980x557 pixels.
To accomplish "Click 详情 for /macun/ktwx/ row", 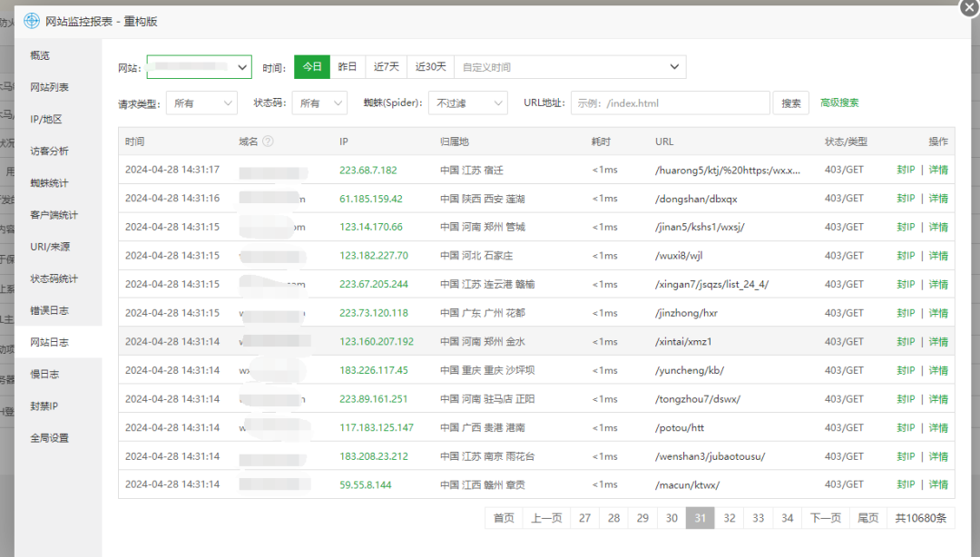I will pos(938,484).
